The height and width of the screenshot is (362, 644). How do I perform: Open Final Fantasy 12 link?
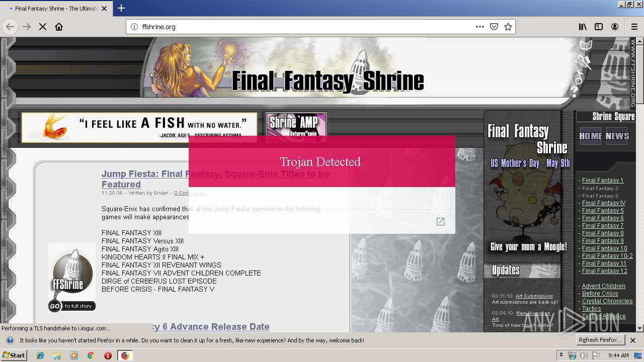pyautogui.click(x=604, y=270)
